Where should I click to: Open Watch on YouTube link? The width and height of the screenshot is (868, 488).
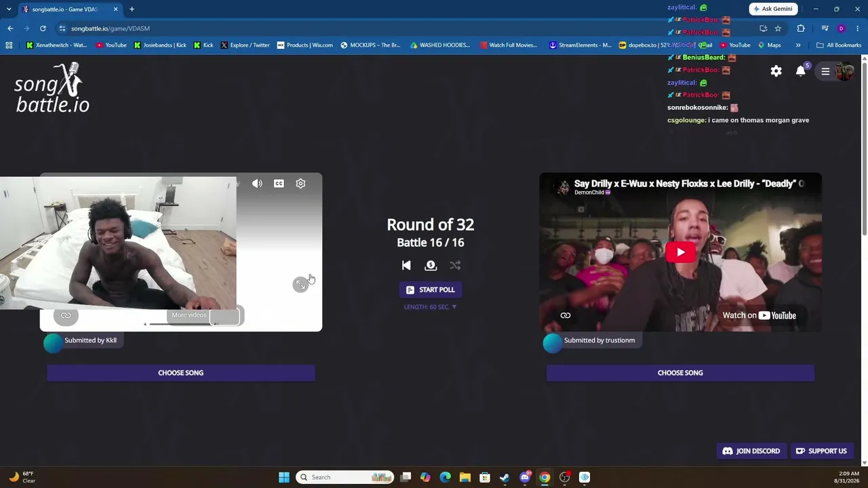point(759,315)
